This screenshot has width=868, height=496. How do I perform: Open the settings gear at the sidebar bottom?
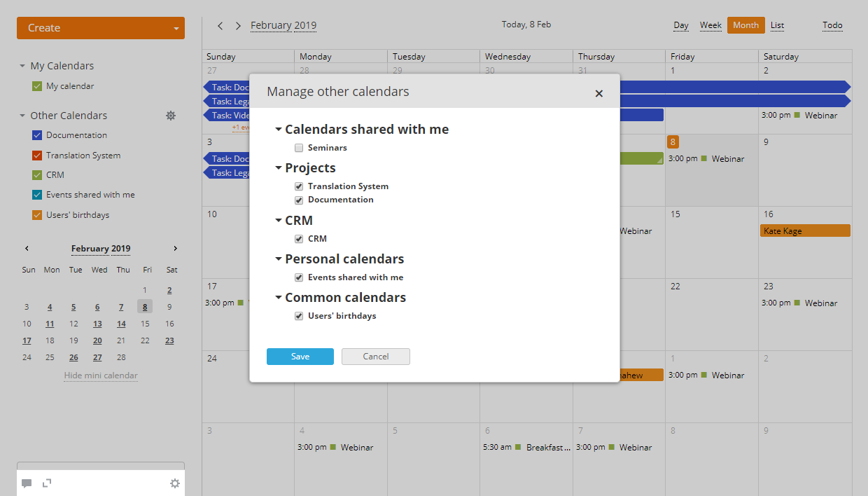[x=174, y=483]
